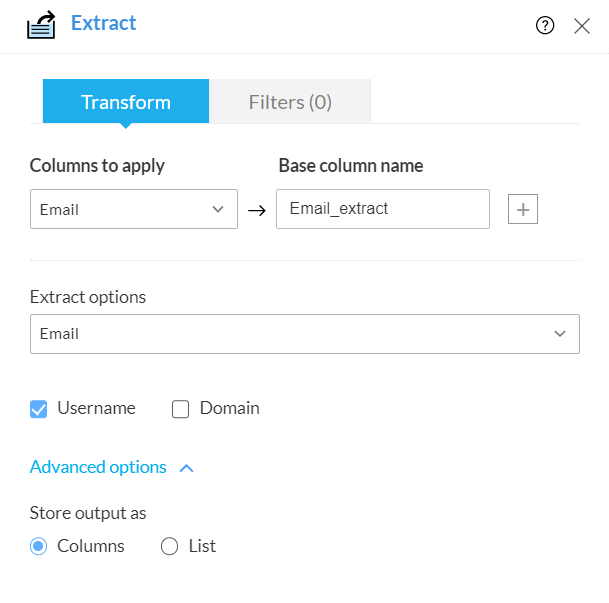
Task: Click the plus icon to add column
Action: pos(523,209)
